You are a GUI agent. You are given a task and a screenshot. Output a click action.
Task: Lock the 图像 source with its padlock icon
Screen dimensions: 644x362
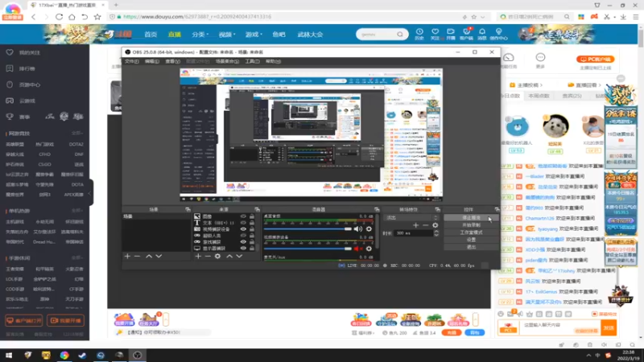point(252,216)
